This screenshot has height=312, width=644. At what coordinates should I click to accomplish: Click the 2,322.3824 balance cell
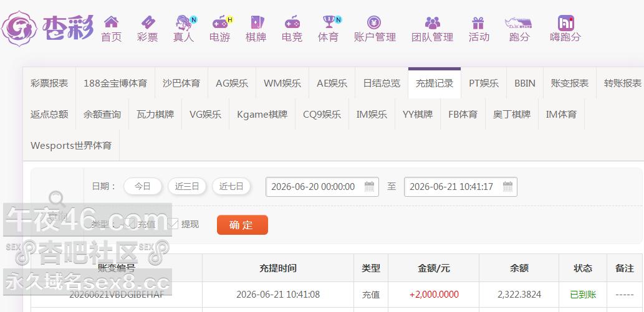tap(519, 295)
